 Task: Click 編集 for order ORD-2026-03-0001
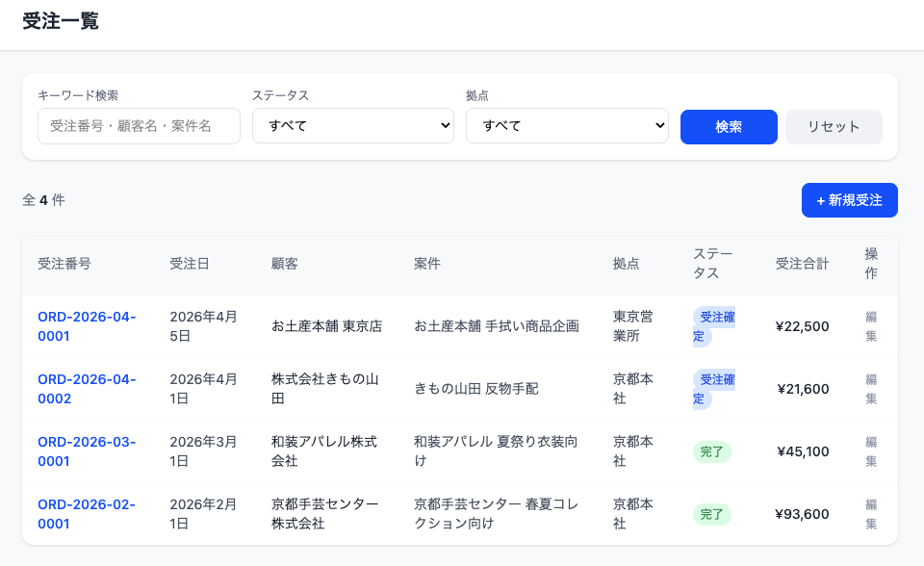[871, 451]
